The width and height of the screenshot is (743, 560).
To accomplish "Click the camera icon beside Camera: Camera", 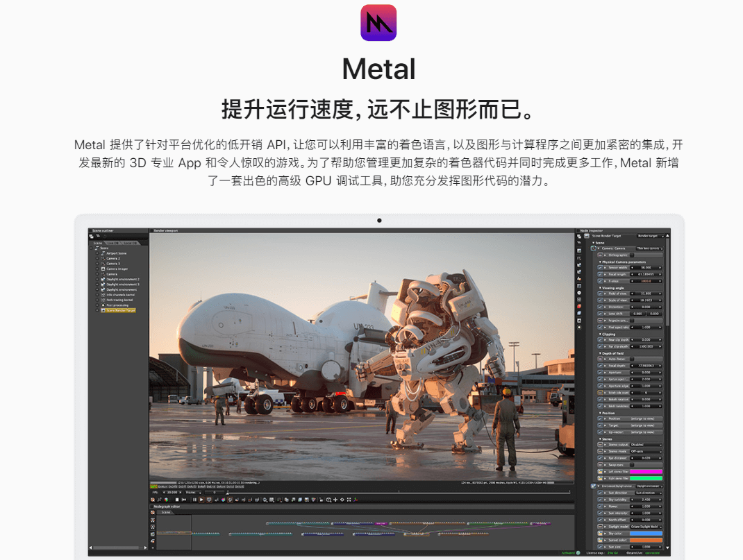I will (x=593, y=248).
